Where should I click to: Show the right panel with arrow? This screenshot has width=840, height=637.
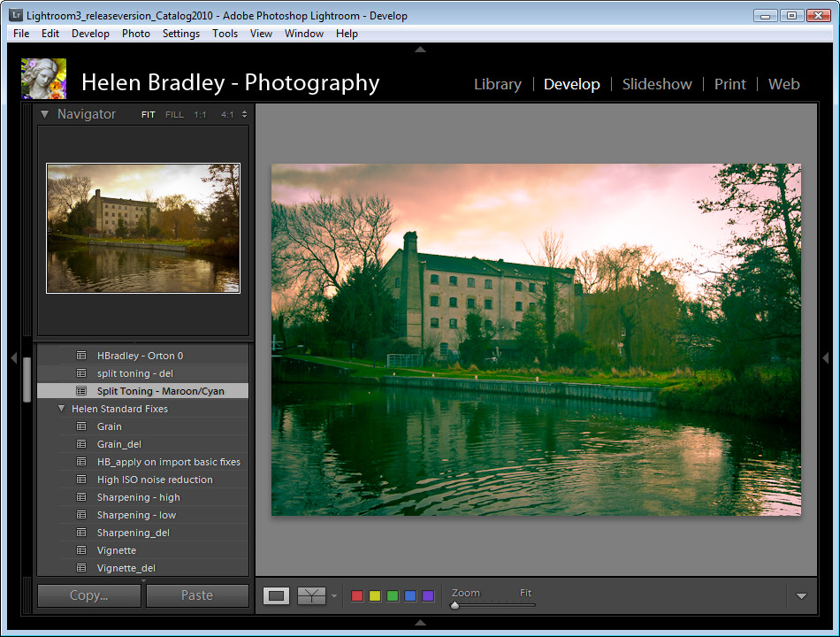tap(826, 357)
